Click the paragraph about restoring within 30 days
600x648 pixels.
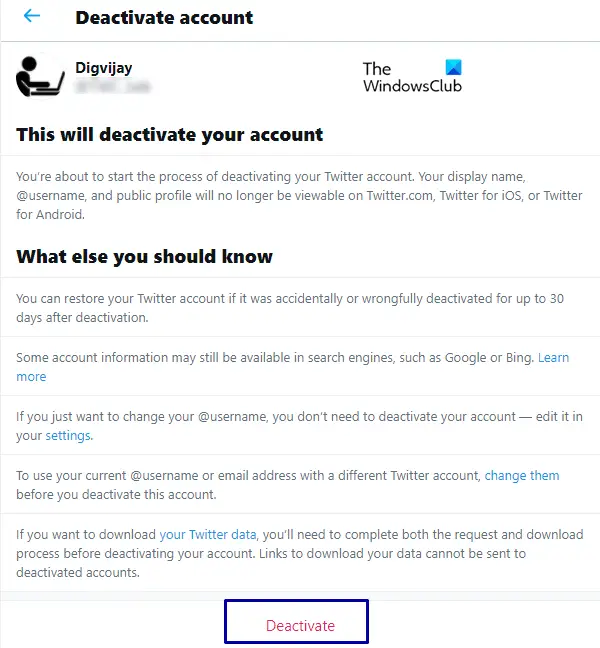click(290, 308)
